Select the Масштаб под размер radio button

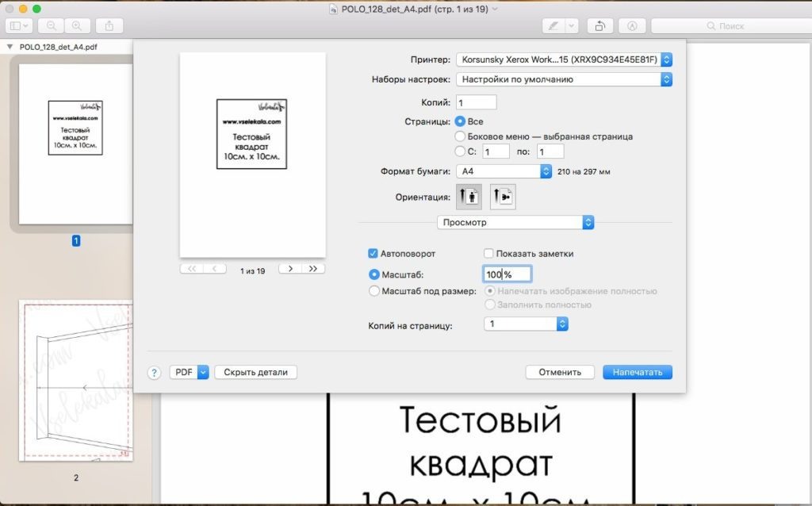tap(373, 290)
